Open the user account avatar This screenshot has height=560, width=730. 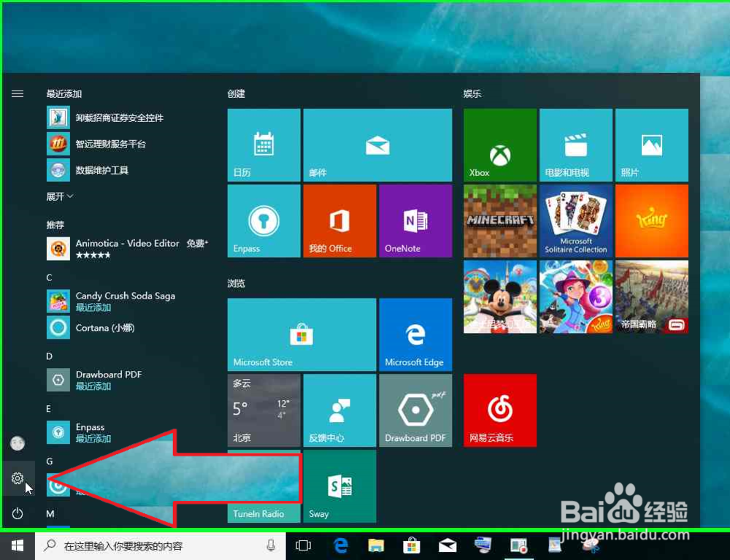(18, 443)
